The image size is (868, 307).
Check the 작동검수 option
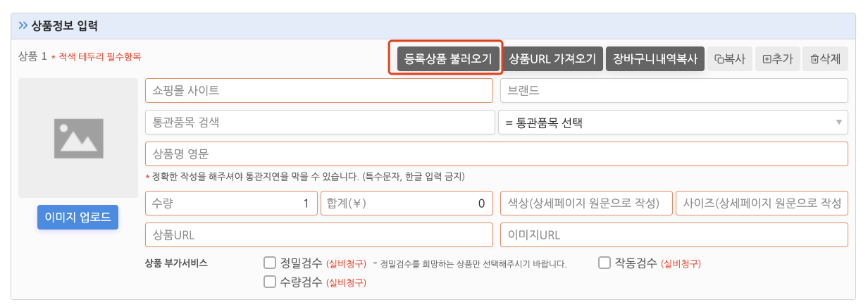click(x=604, y=263)
